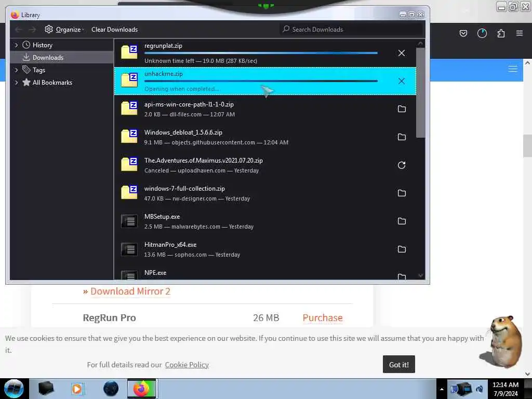Click the downloads progress icon in Firefox
This screenshot has width=532, height=399.
482,33
